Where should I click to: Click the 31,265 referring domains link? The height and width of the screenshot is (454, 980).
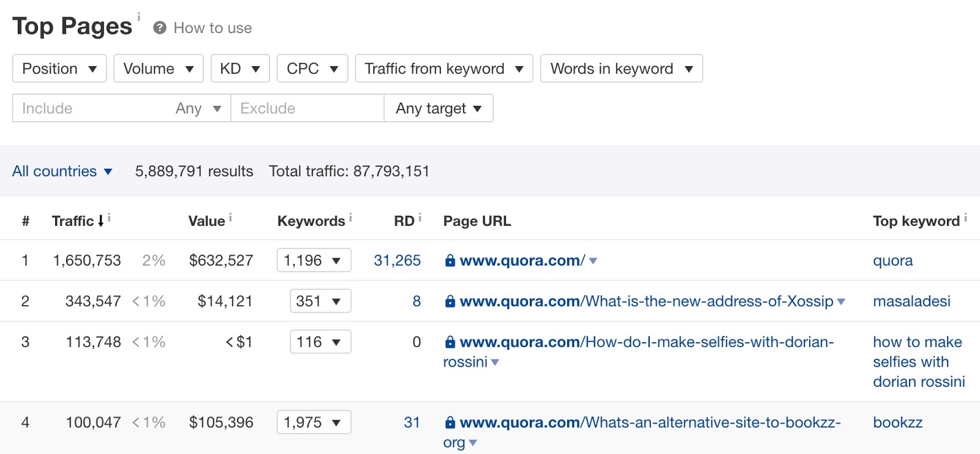(397, 261)
